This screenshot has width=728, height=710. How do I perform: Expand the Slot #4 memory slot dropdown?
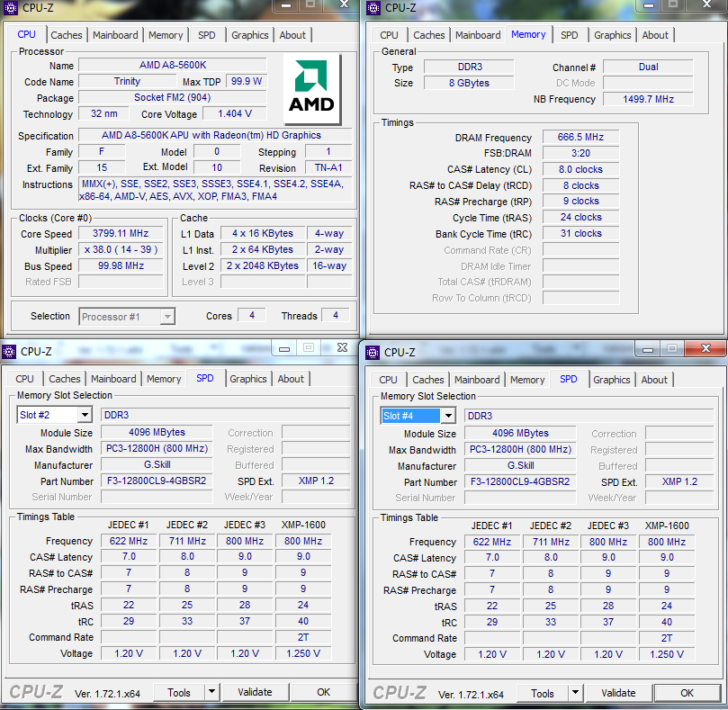pos(448,416)
